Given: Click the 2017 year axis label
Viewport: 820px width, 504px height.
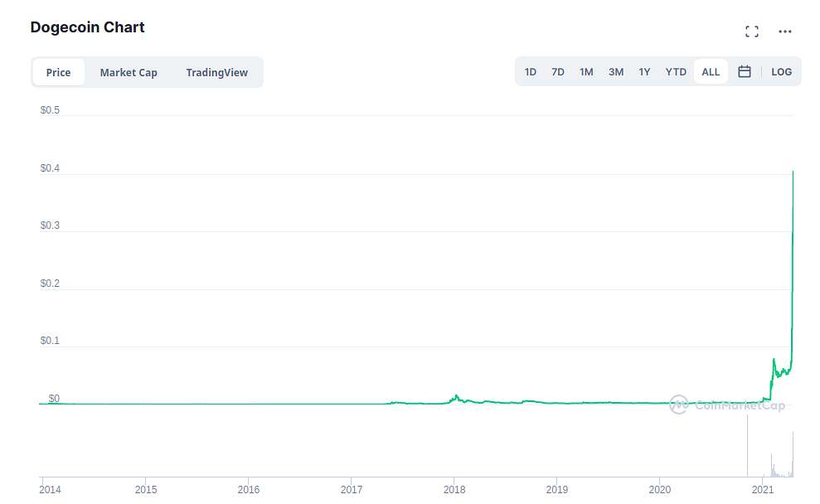Looking at the screenshot, I should pyautogui.click(x=352, y=489).
